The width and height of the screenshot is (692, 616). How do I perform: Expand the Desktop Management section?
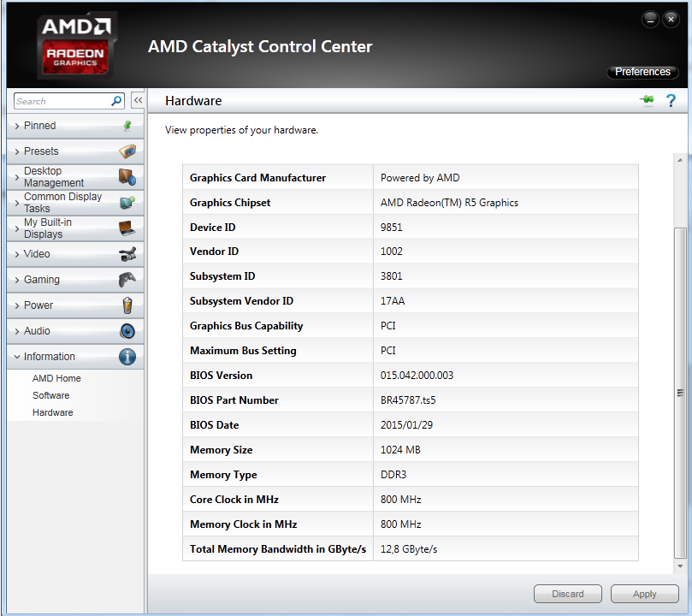75,177
